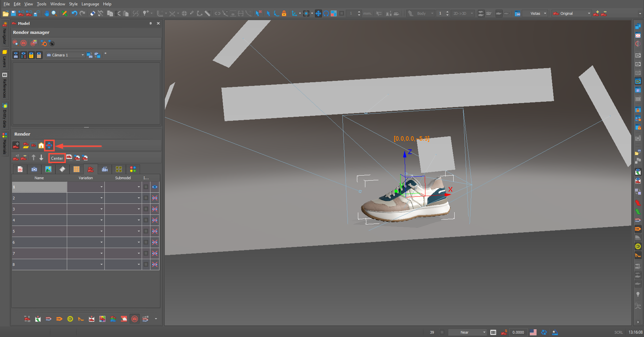Viewport: 644px width, 337px height.
Task: Click the Center model icon in Render toolbar
Action: [x=49, y=145]
